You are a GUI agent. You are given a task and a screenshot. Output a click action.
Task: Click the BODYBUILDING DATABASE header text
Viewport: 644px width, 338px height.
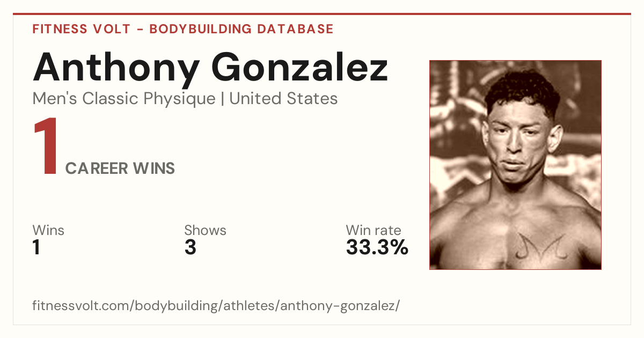[x=241, y=29]
